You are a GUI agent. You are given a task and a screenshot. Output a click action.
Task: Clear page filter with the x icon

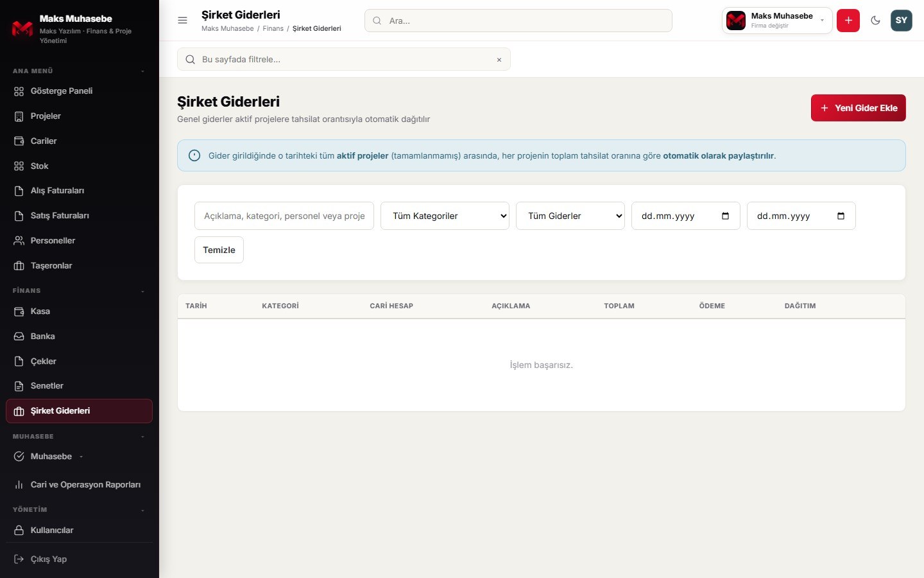click(x=499, y=60)
